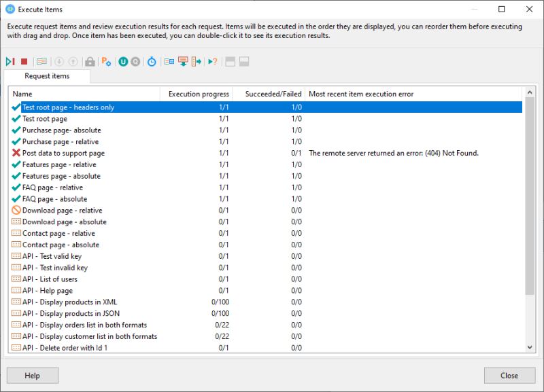Select 'Contact page - relative' row
The image size is (544, 392).
tap(266, 233)
